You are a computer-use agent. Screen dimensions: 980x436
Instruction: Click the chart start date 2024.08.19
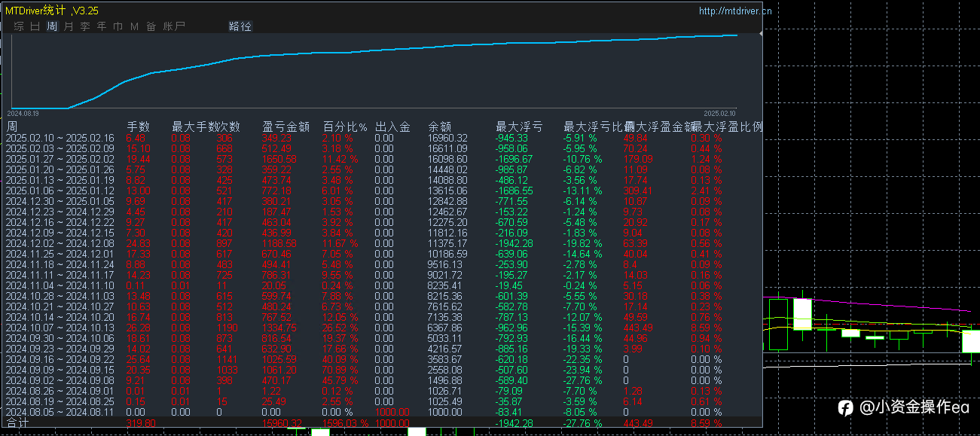coord(23,113)
